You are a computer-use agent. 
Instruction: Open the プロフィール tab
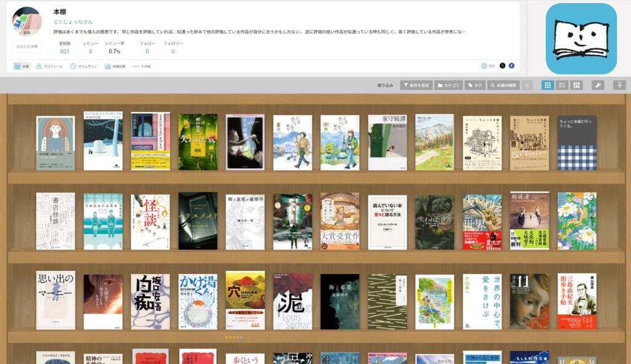[49, 67]
